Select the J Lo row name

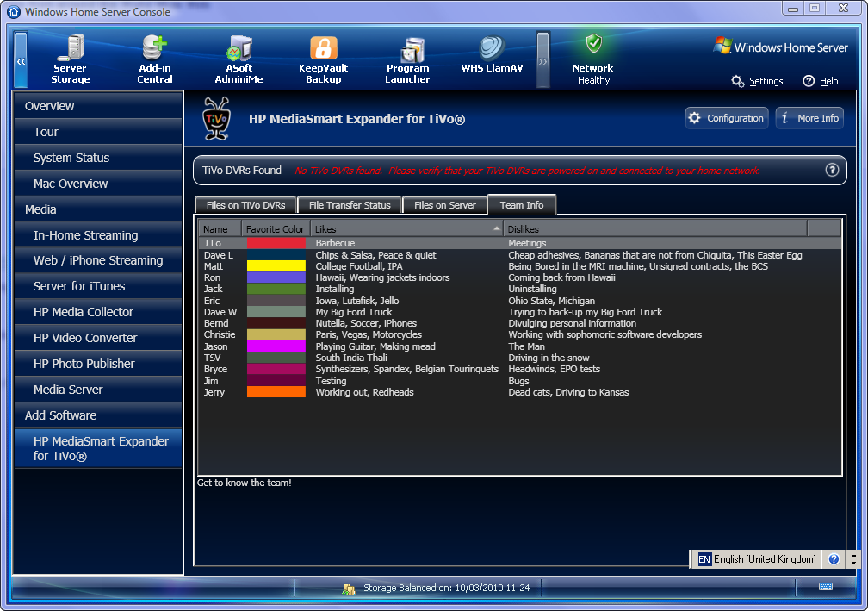pyautogui.click(x=213, y=243)
